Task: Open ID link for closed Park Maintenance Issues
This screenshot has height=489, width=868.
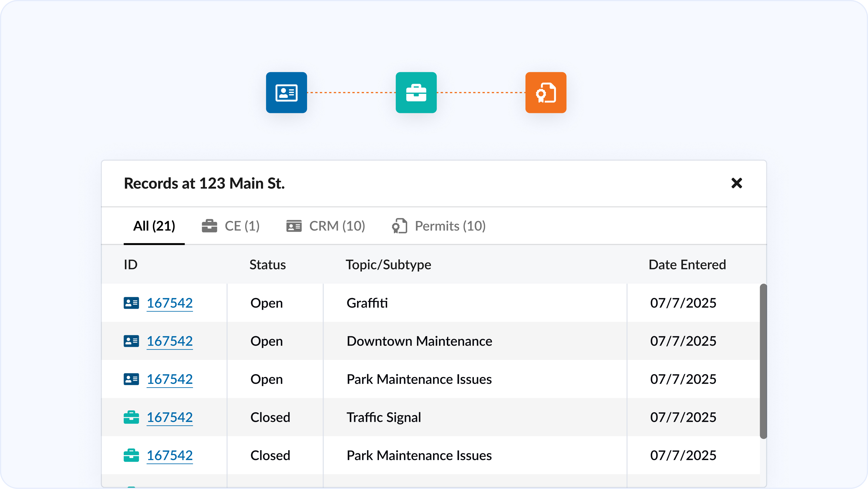Action: coord(169,455)
